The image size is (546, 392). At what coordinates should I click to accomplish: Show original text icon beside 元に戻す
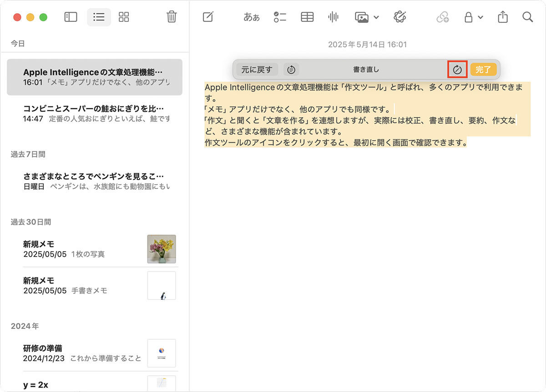click(291, 70)
